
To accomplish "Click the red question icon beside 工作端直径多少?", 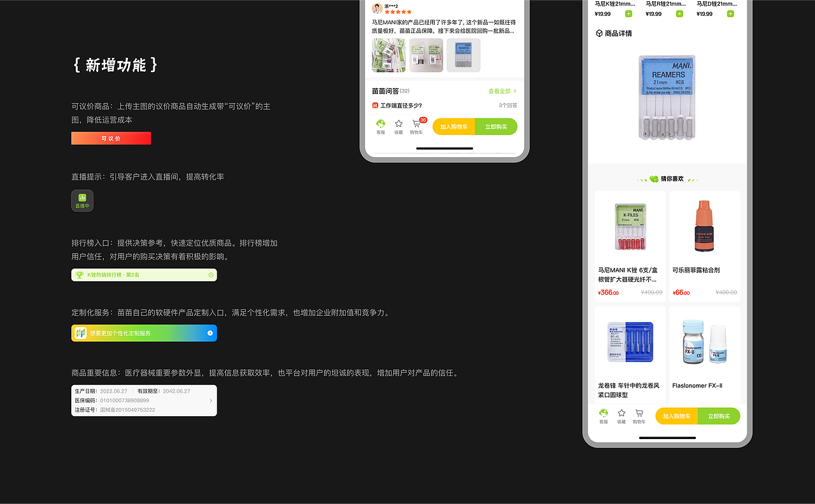I will [x=375, y=106].
